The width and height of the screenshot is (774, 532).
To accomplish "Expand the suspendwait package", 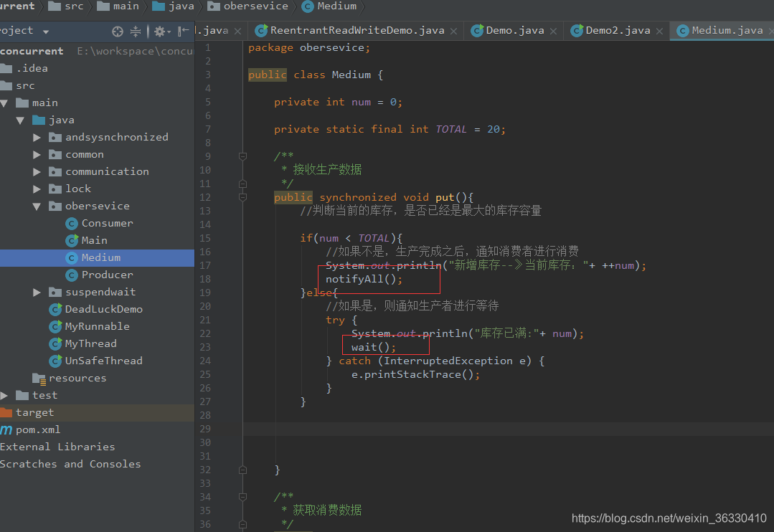I will pyautogui.click(x=37, y=292).
